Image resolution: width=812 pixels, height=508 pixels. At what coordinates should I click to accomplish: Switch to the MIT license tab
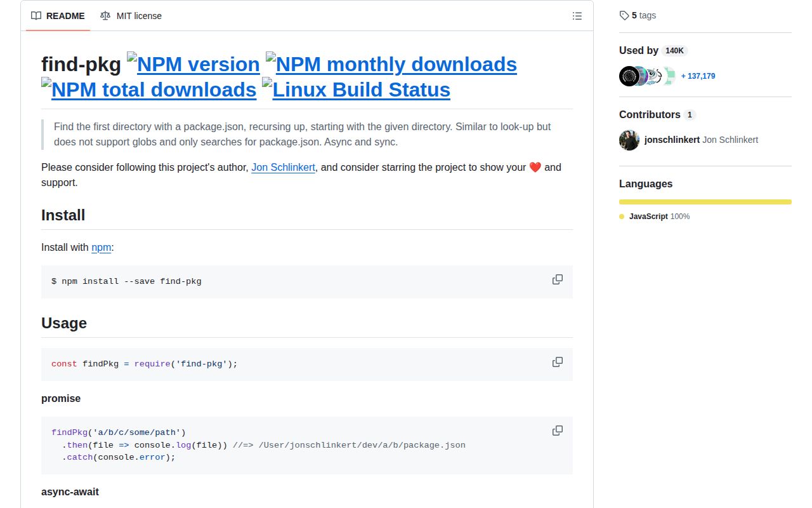point(131,16)
